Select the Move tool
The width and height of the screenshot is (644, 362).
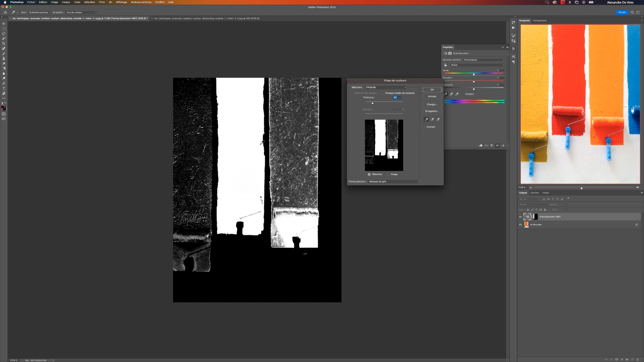4,24
